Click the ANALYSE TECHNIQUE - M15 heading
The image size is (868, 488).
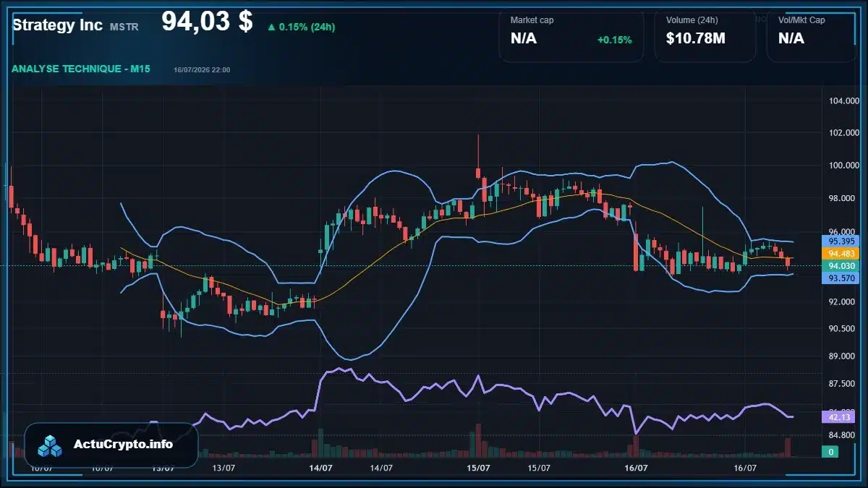[x=81, y=69]
